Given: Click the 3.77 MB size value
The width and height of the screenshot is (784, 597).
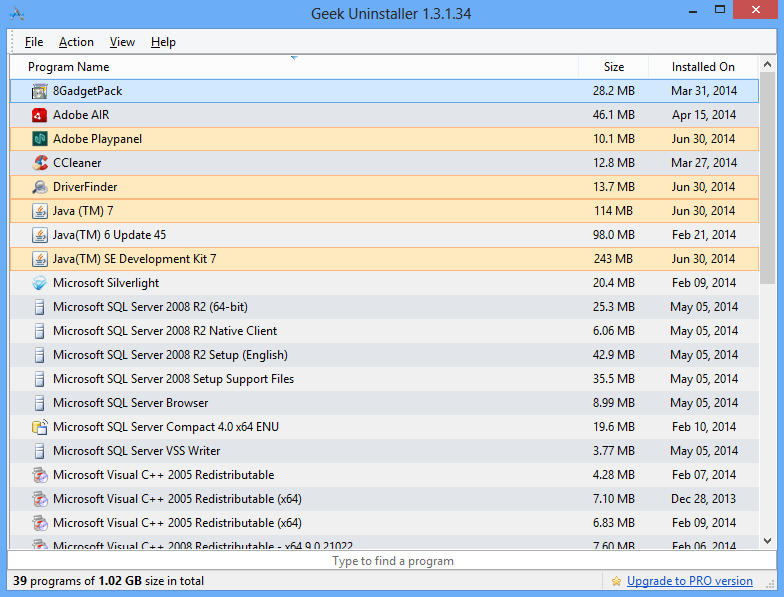Looking at the screenshot, I should [x=614, y=451].
